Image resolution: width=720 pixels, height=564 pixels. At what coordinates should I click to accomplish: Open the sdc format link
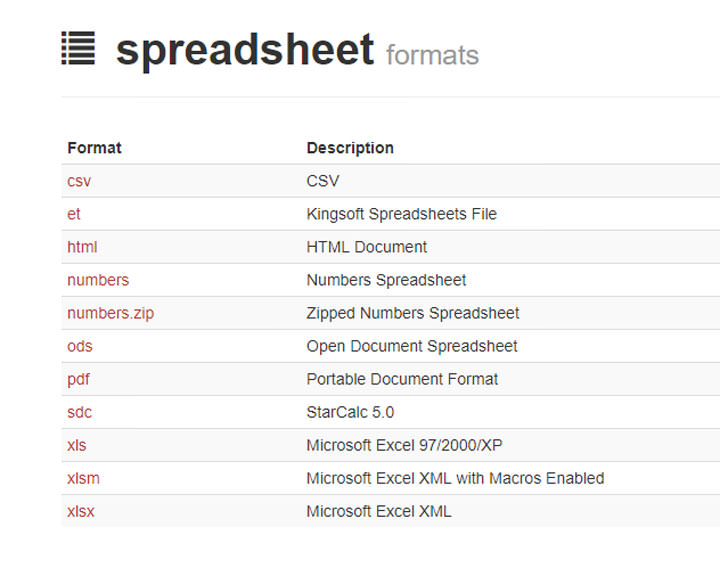coord(80,412)
